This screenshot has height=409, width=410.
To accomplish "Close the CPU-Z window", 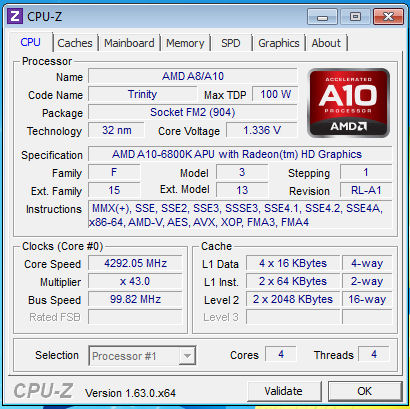I will pyautogui.click(x=388, y=17).
